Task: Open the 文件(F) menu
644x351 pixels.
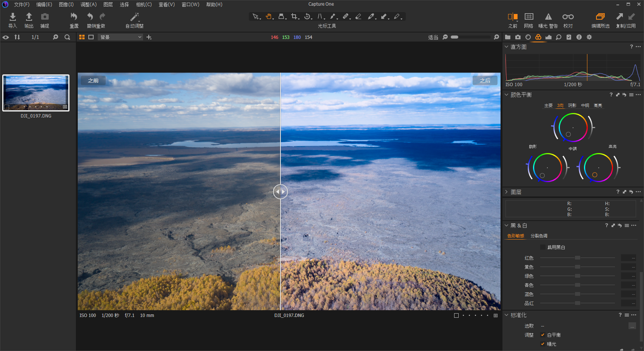Action: coord(22,5)
